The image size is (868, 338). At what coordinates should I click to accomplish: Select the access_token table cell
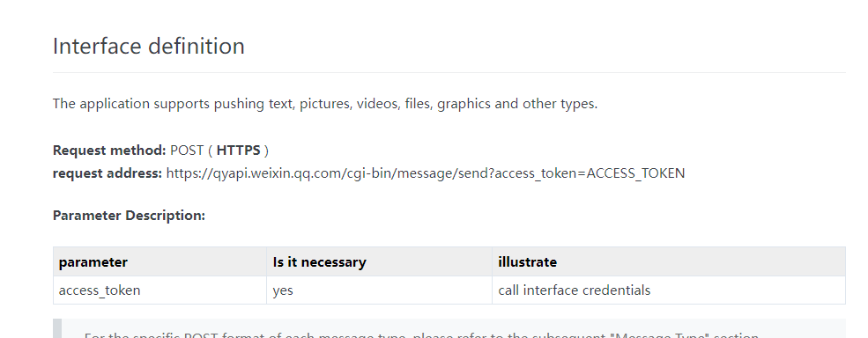[160, 290]
